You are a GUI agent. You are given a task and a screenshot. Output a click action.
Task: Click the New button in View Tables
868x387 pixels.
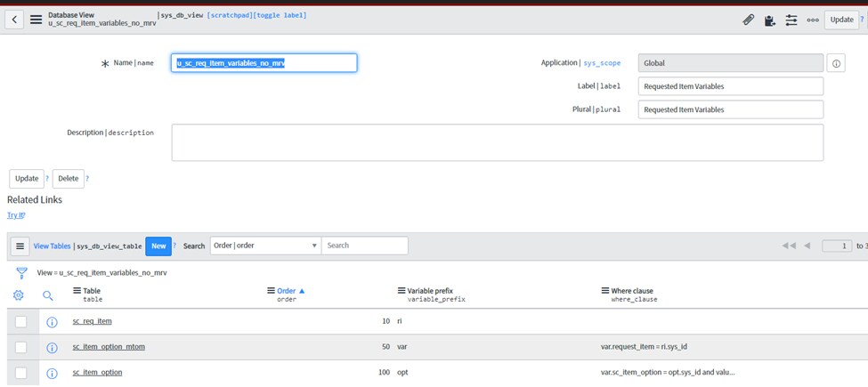158,246
